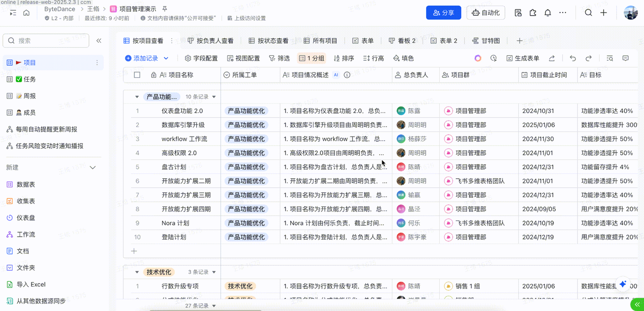Click the 自动化 button

coord(486,13)
